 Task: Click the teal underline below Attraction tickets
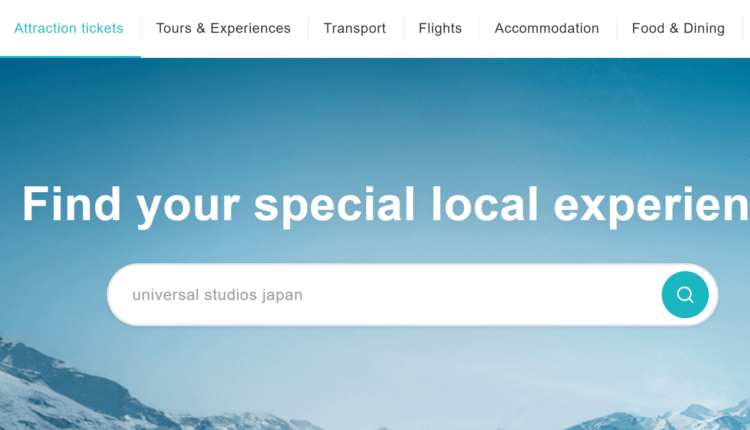tap(70, 56)
